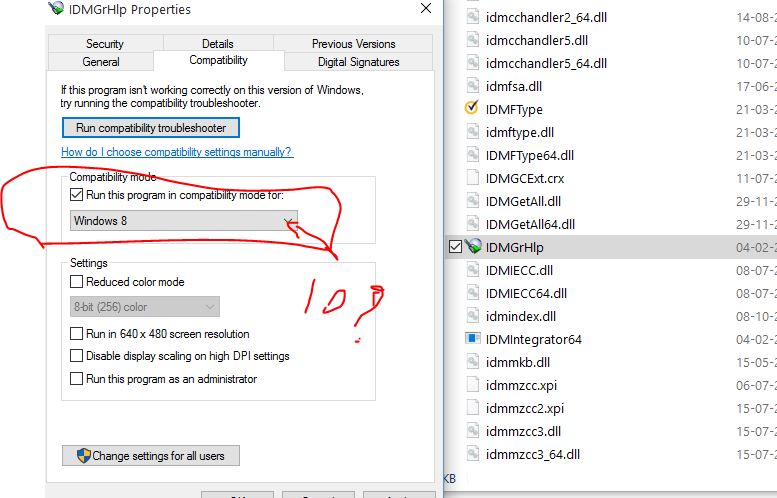Select idmmzcc.xpi file name
The width and height of the screenshot is (777, 498).
[x=521, y=386]
